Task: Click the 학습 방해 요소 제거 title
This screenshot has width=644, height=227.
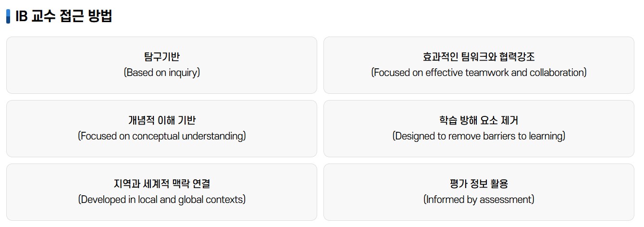Action: (x=479, y=120)
